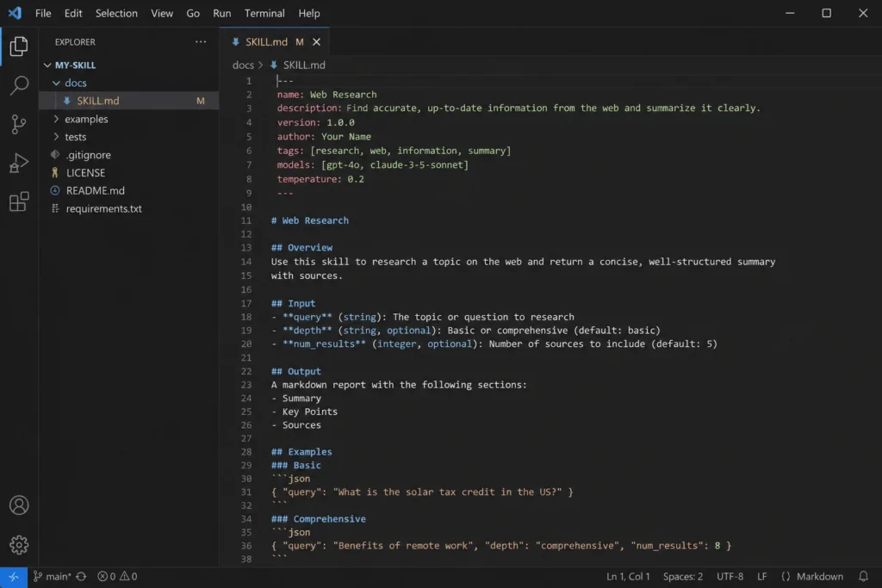Screen dimensions: 882x588
Task: Click the SKILL.md file icon in breadcrumb
Action: [x=274, y=65]
